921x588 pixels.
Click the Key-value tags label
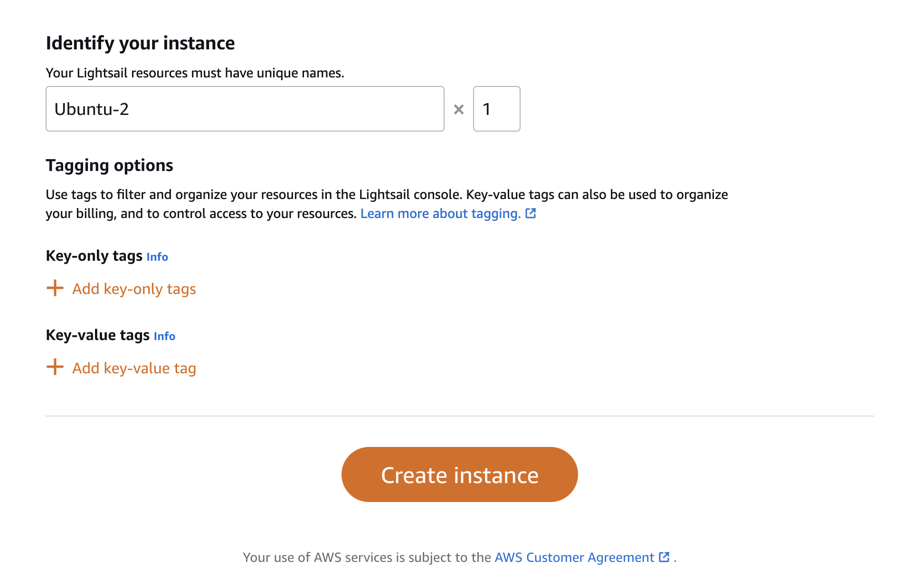tap(97, 335)
